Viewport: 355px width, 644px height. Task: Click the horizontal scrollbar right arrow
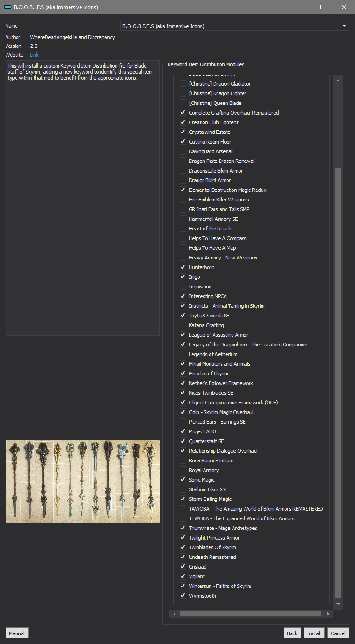pyautogui.click(x=328, y=614)
